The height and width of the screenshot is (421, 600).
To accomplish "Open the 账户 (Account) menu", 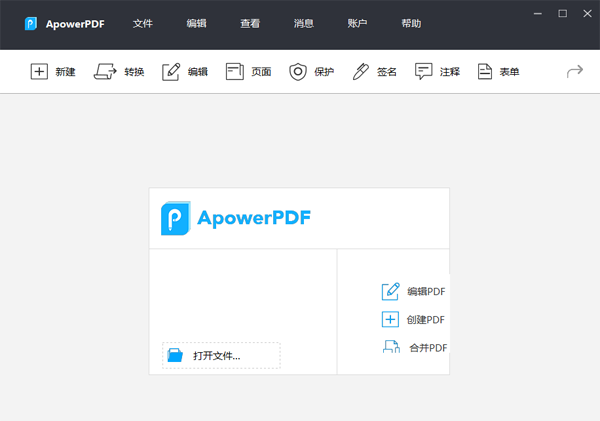I will [x=357, y=24].
